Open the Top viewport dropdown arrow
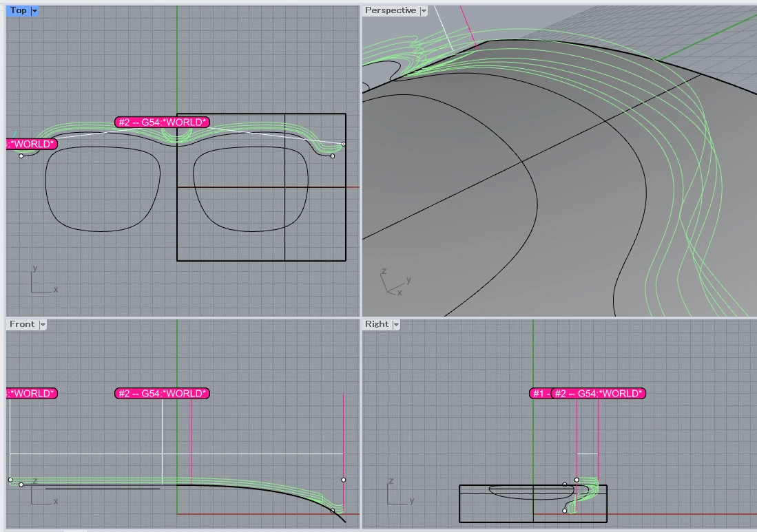 tap(34, 10)
